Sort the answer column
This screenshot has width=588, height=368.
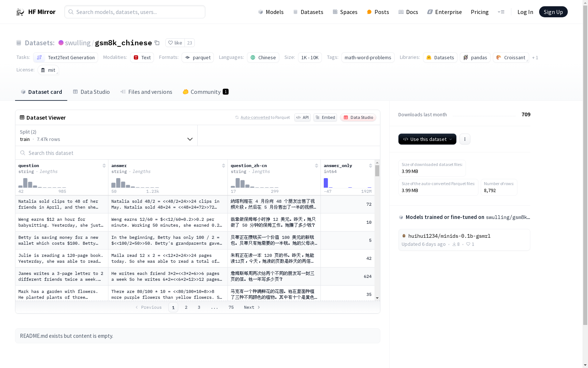point(223,166)
